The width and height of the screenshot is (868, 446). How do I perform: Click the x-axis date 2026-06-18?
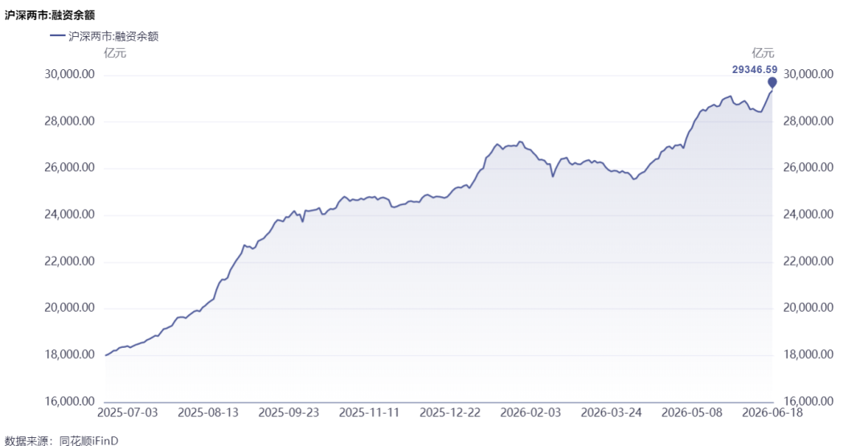pyautogui.click(x=773, y=412)
